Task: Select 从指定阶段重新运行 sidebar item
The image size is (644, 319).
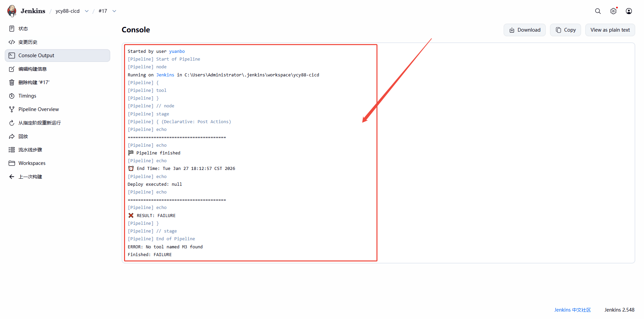Action: pos(39,123)
